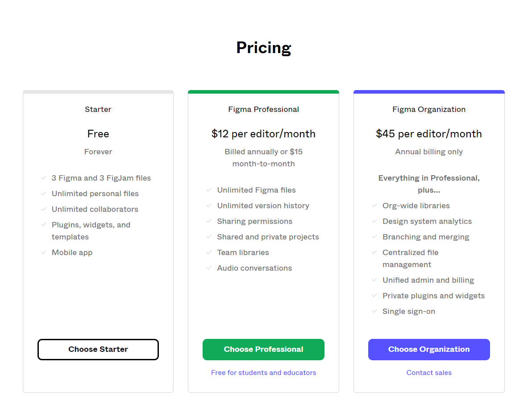Click checkmark beside Audio conversations
Screen dimensions: 532x412
coord(209,268)
